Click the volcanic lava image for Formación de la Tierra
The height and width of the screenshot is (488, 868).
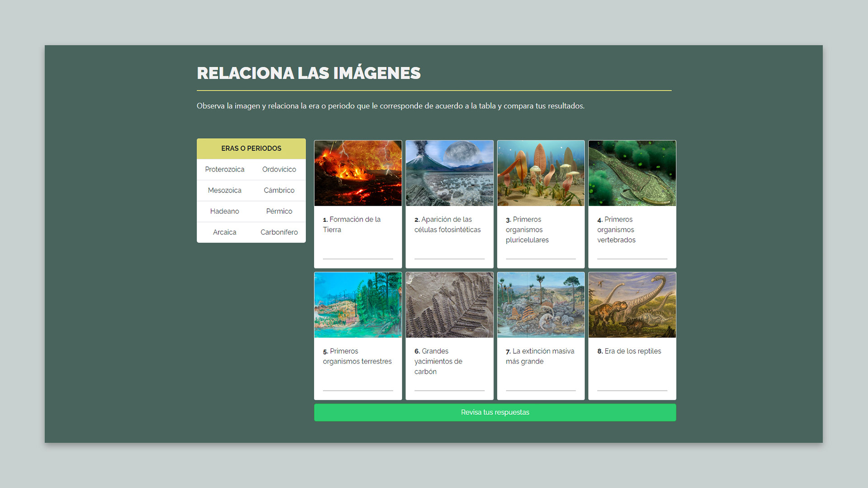click(358, 173)
